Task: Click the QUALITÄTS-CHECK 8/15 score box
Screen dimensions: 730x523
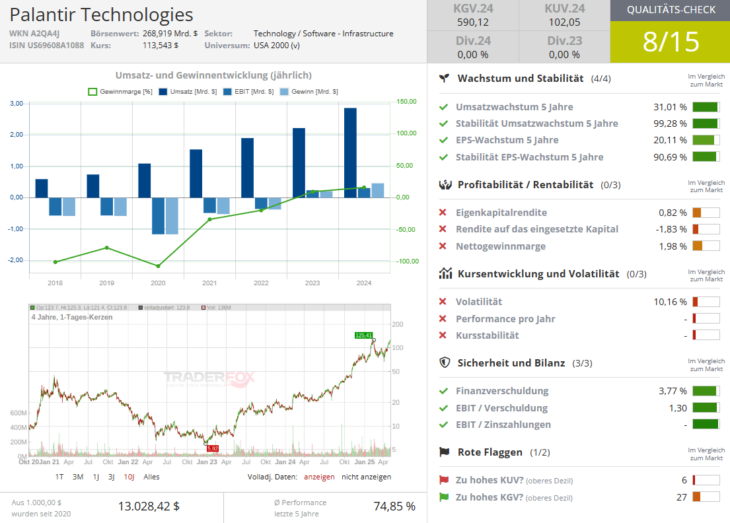Action: tap(670, 31)
